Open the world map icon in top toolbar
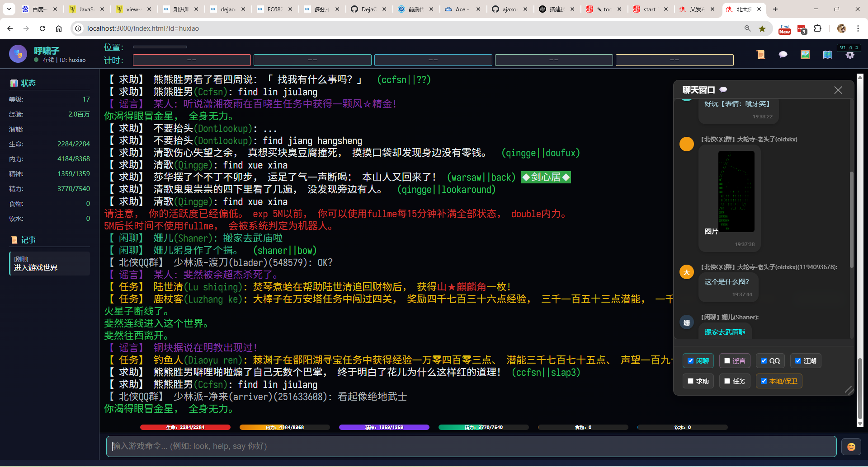Screen dimensions: 868x467 tap(827, 55)
